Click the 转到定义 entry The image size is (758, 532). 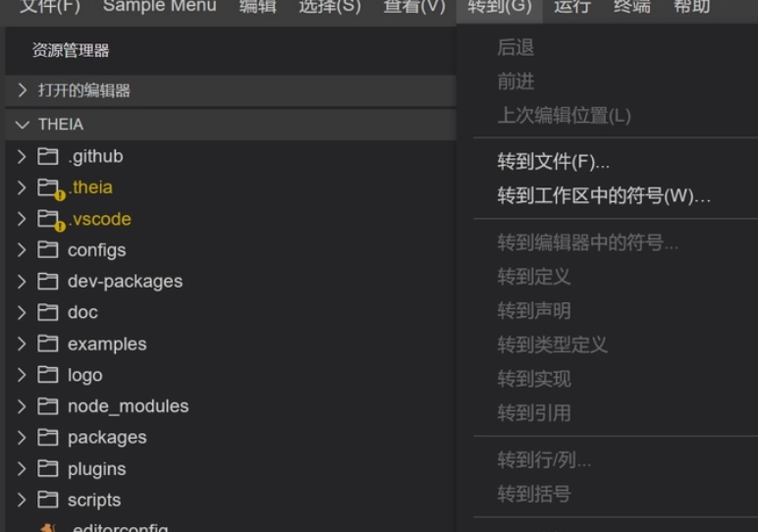tap(534, 277)
